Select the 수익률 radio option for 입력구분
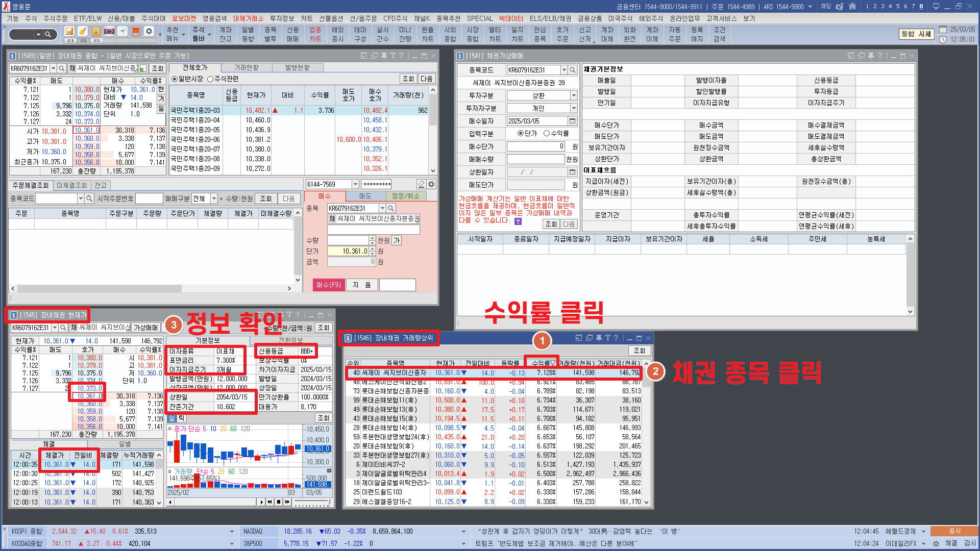 coord(547,133)
